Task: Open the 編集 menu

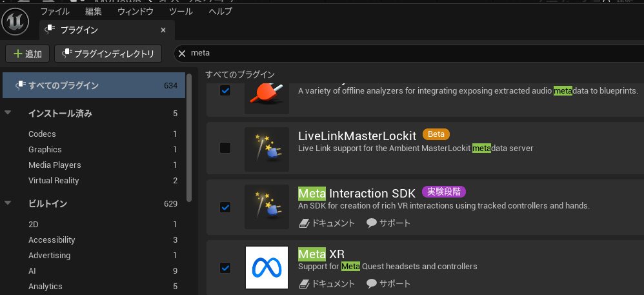Action: tap(94, 11)
